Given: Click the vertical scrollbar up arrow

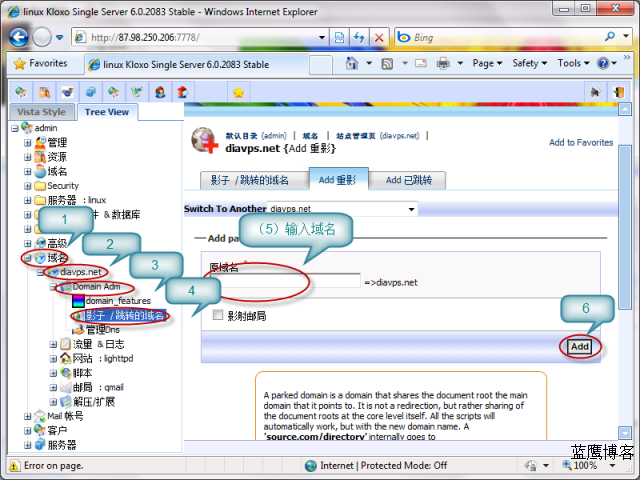Looking at the screenshot, I should [x=625, y=109].
